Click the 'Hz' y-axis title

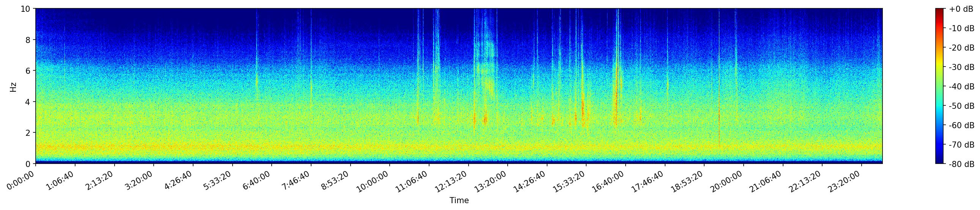pos(13,86)
